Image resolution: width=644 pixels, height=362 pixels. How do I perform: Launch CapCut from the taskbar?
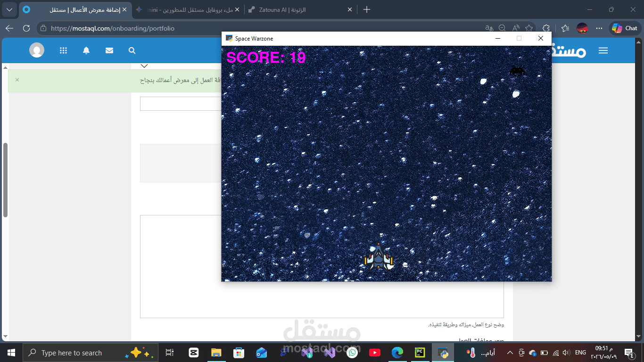tap(193, 353)
